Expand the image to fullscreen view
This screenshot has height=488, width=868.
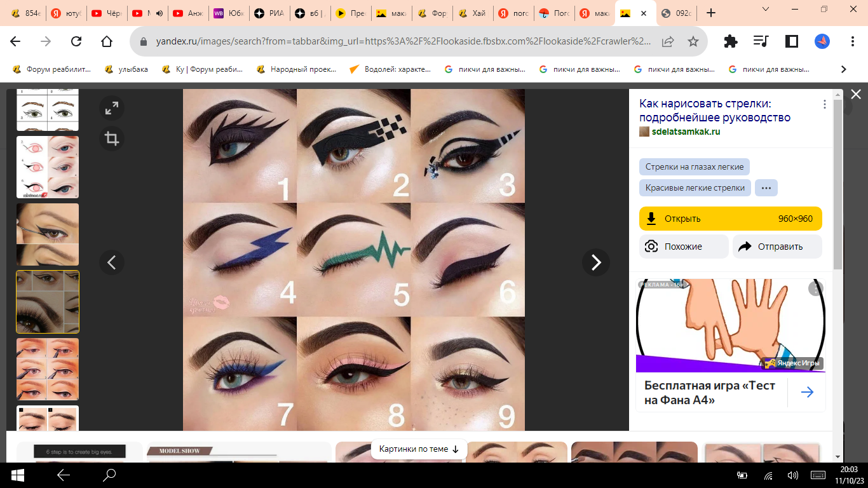point(112,109)
